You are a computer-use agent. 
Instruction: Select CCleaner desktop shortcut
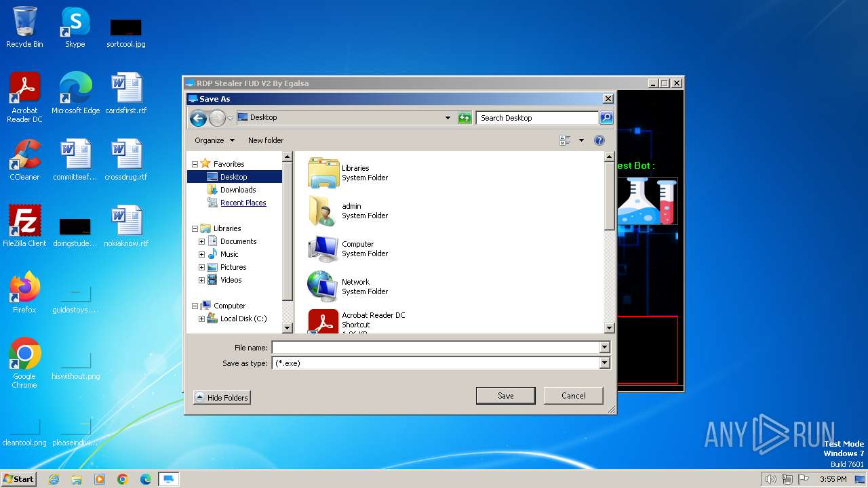24,160
